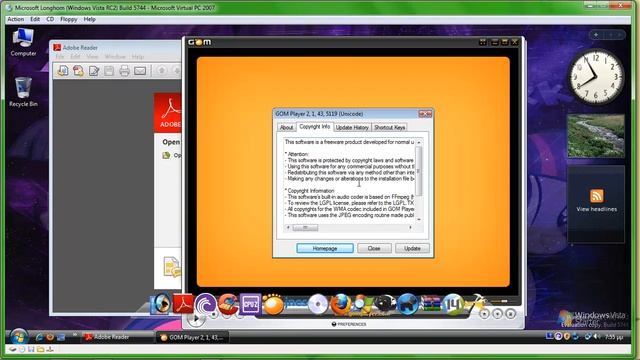The height and width of the screenshot is (360, 640).
Task: Launch the BitTorrent dock icon
Action: (205, 304)
